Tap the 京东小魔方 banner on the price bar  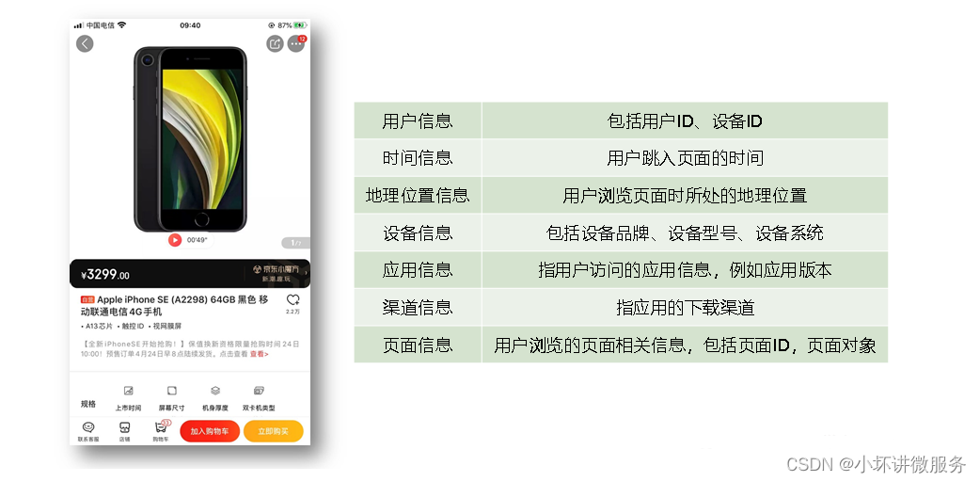pos(276,272)
